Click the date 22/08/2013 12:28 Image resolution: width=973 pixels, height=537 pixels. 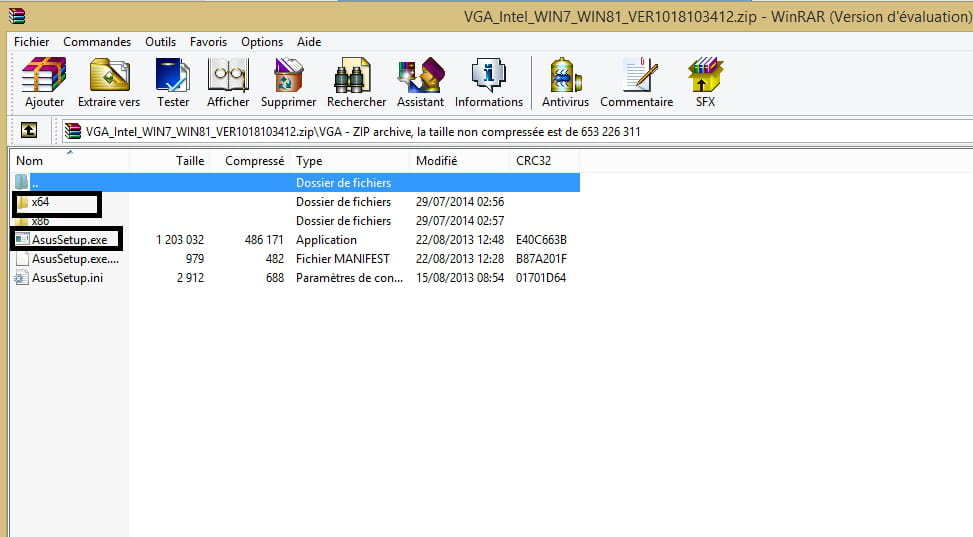(x=460, y=258)
